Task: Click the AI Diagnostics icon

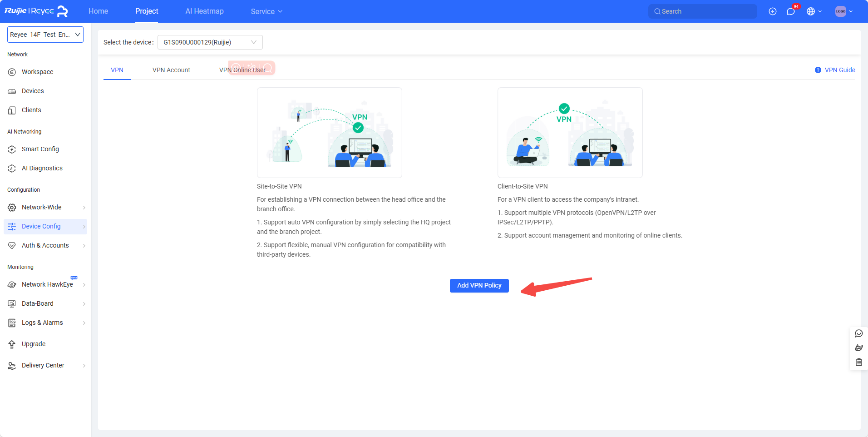Action: (12, 168)
